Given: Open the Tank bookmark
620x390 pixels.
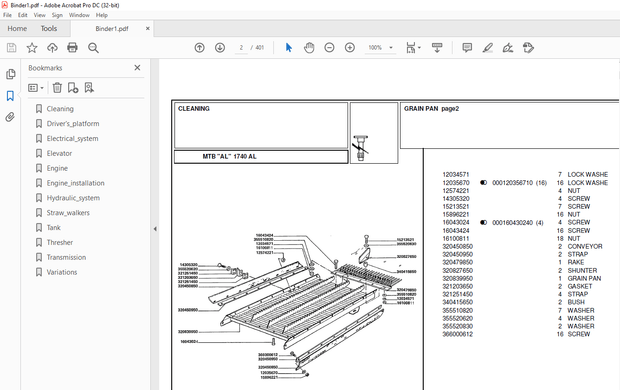Looking at the screenshot, I should click(53, 227).
